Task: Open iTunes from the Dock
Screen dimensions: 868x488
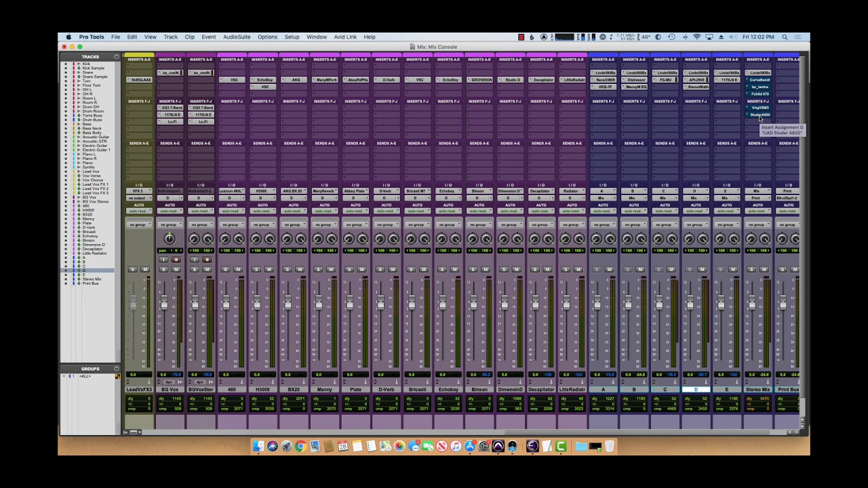Action: tap(456, 446)
